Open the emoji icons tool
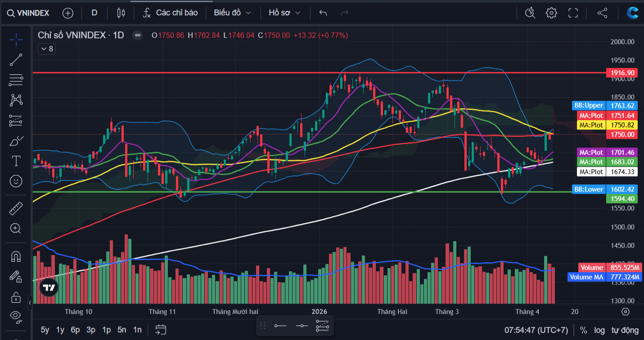 (x=16, y=181)
